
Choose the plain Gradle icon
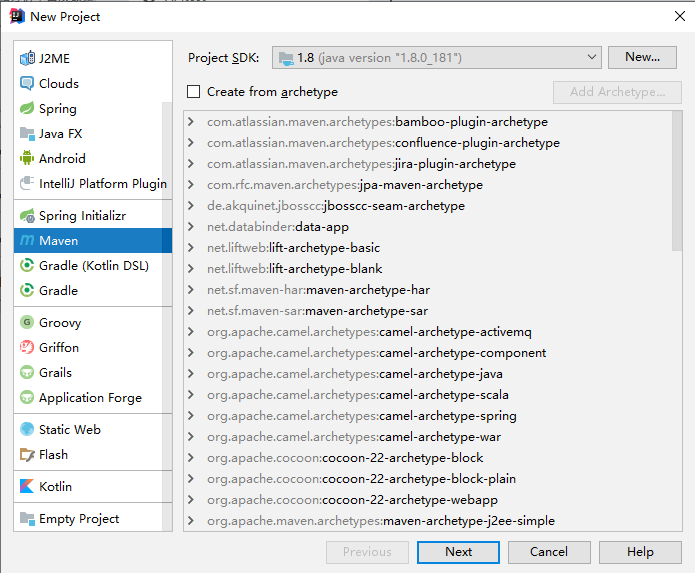[27, 290]
